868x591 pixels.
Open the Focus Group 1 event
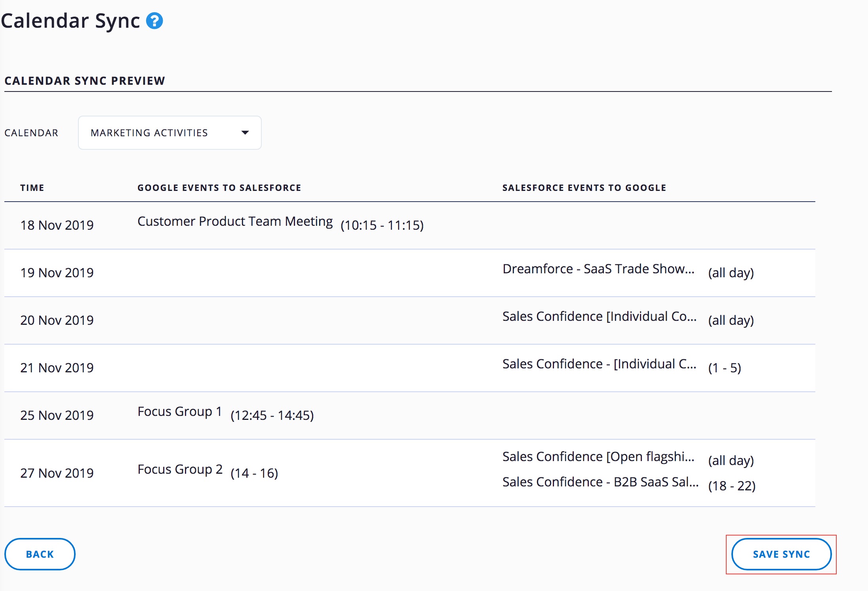point(179,412)
